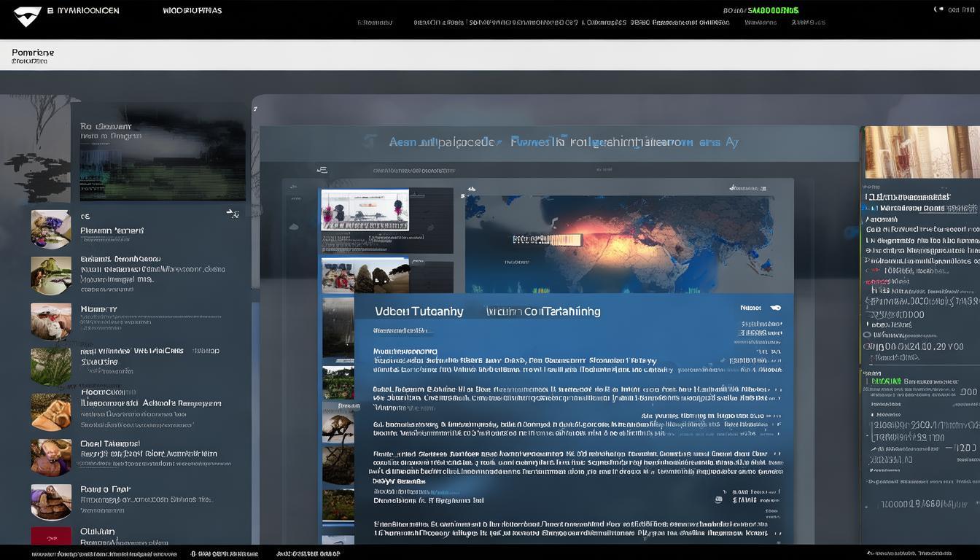
Task: Open the curtain image thumbnail in right panel
Action: 921,152
